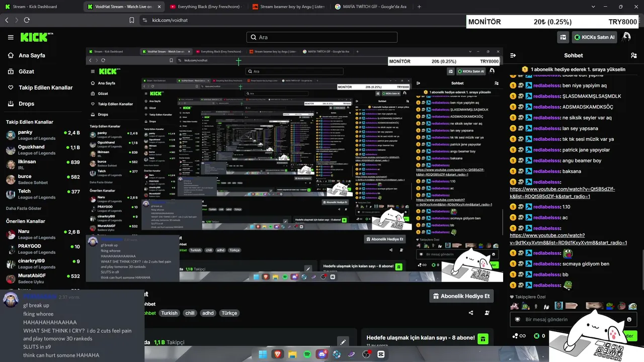Open the Windows Start menu on the taskbar
Viewport: 644px width, 362px height.
click(x=263, y=354)
